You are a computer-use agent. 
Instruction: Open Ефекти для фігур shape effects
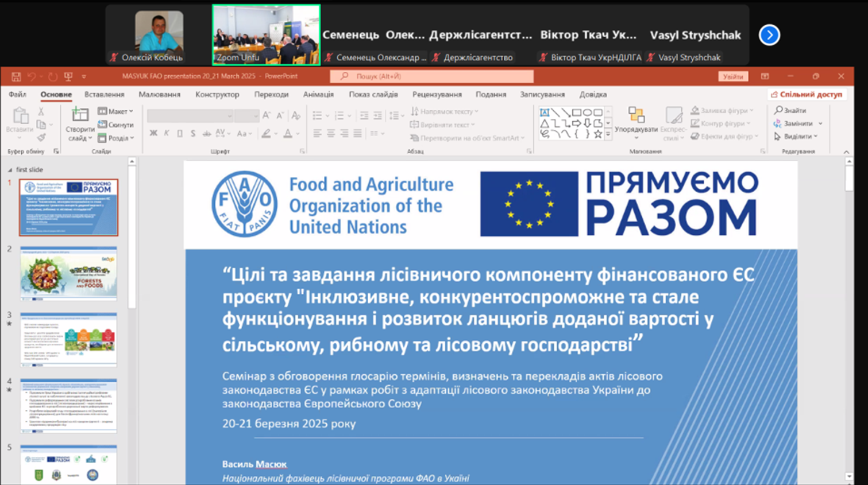(x=724, y=137)
